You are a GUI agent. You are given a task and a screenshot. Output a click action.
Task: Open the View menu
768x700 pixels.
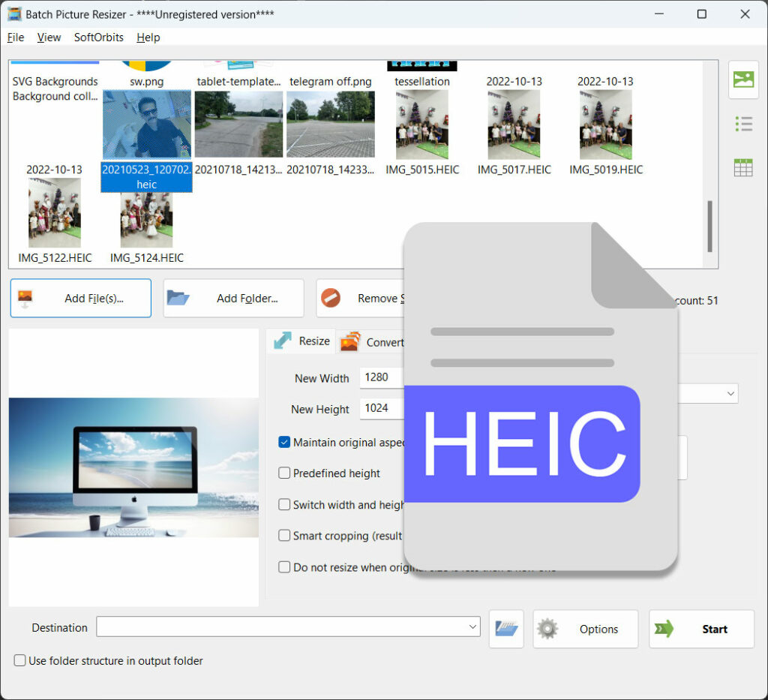click(x=49, y=38)
